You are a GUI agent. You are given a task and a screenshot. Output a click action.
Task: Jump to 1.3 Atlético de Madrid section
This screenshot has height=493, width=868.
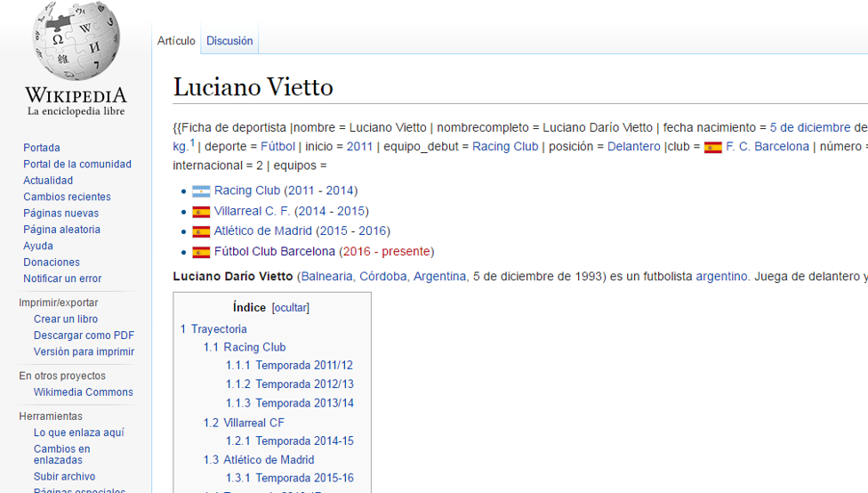[x=259, y=460]
